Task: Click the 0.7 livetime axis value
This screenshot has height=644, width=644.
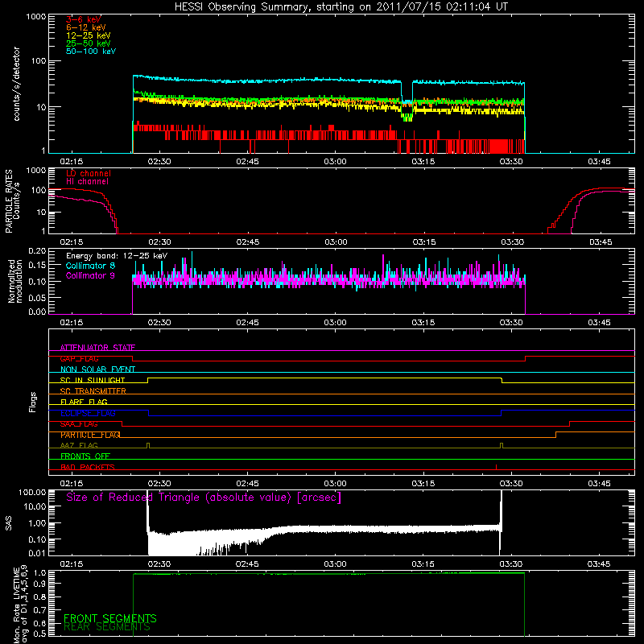Action: pos(39,610)
